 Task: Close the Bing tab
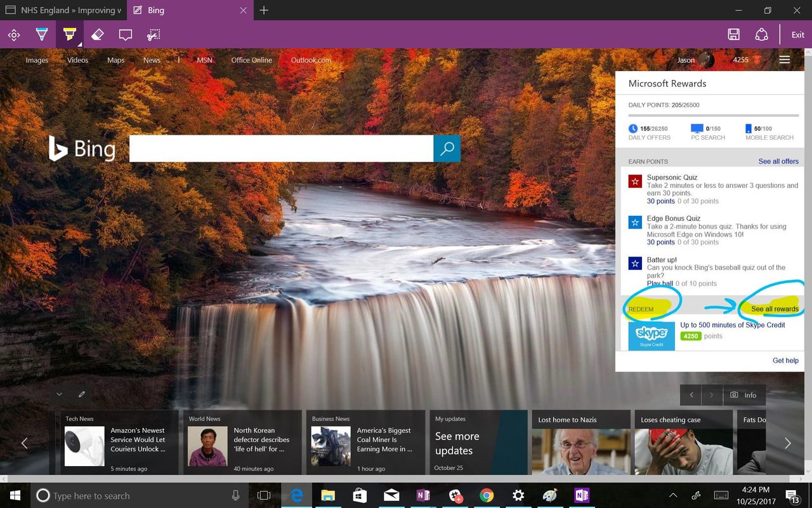click(x=244, y=10)
